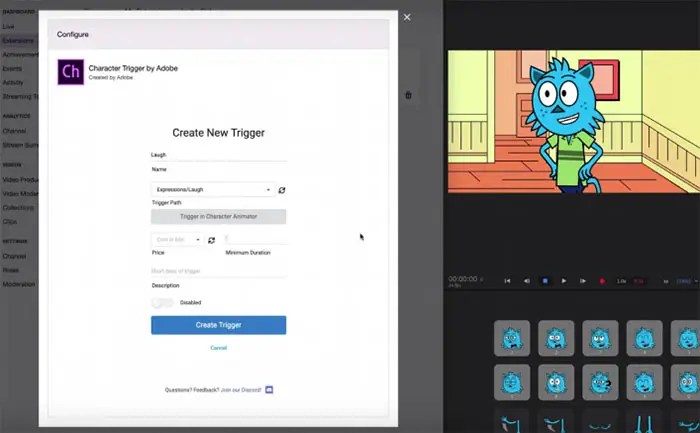Viewport: 700px width, 433px height.
Task: Select the second-row wide-eyed face trigger
Action: (x=556, y=382)
